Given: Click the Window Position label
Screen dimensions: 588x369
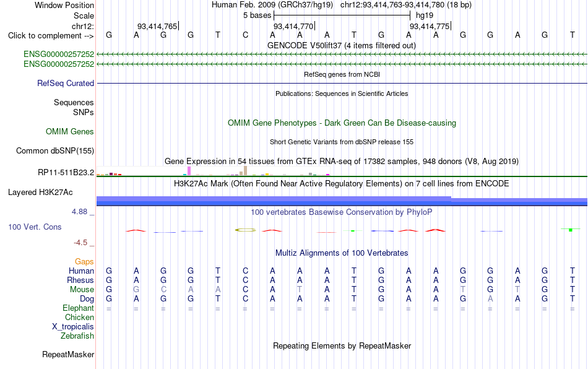Looking at the screenshot, I should [64, 5].
